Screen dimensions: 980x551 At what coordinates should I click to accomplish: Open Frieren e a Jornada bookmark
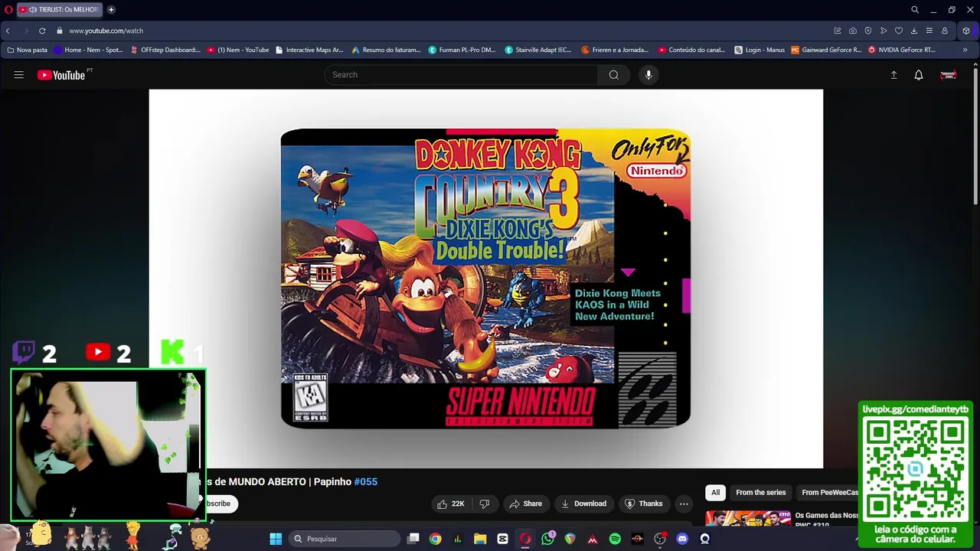[x=615, y=50]
